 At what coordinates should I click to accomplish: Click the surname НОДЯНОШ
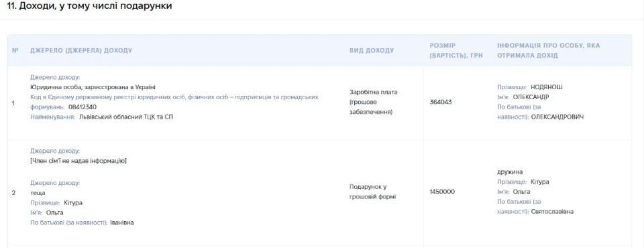(547, 87)
